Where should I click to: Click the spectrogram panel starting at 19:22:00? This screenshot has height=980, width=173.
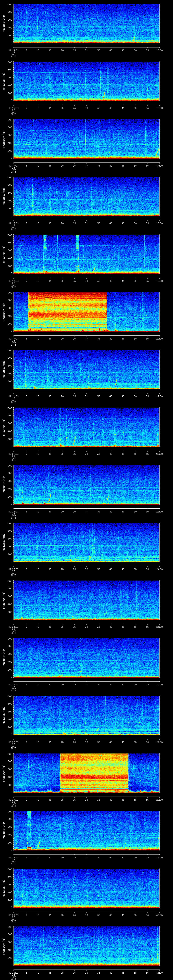point(87,485)
